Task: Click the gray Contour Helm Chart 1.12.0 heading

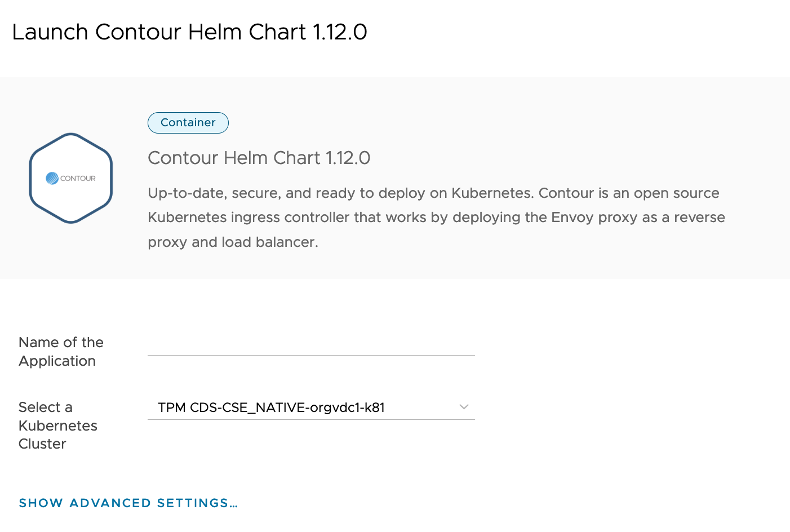Action: click(x=259, y=158)
